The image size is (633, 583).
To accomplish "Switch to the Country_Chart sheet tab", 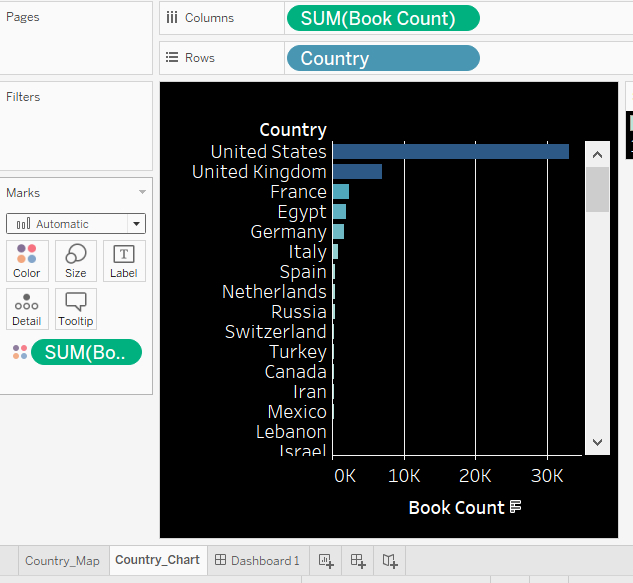I will pyautogui.click(x=157, y=560).
